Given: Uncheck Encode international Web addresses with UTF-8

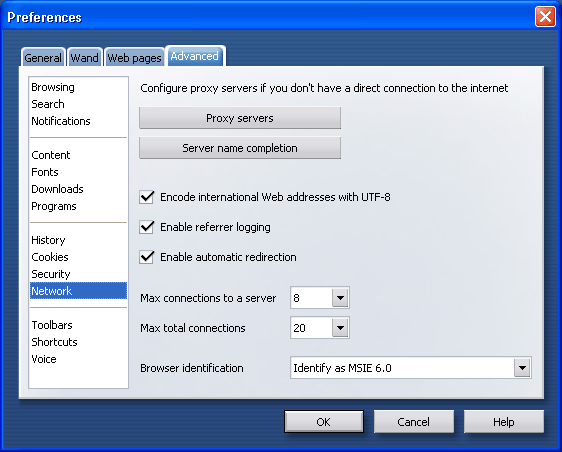Looking at the screenshot, I should 147,197.
